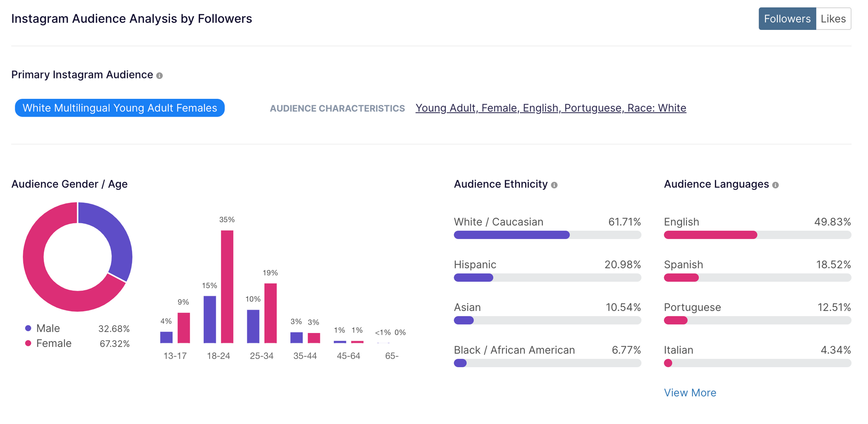Switch to the Likes view
Screen dimensions: 868x424
[833, 19]
